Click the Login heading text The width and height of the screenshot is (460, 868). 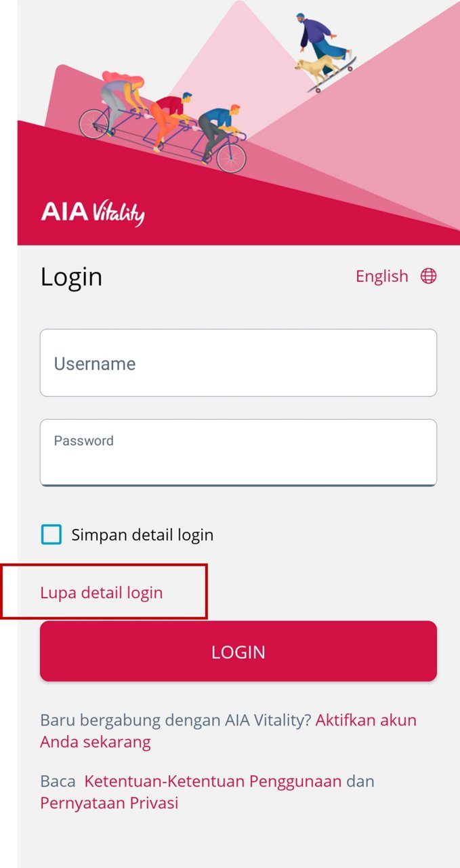[71, 277]
